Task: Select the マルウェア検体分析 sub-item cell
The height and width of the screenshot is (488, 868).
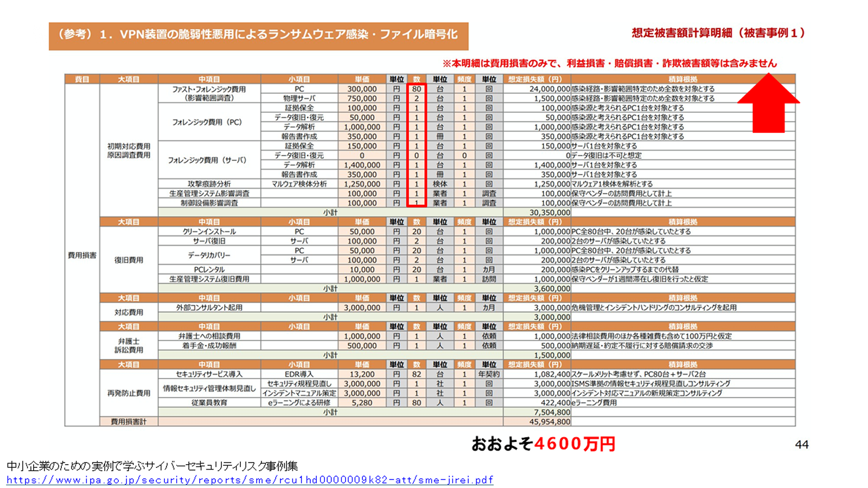Action: (299, 184)
